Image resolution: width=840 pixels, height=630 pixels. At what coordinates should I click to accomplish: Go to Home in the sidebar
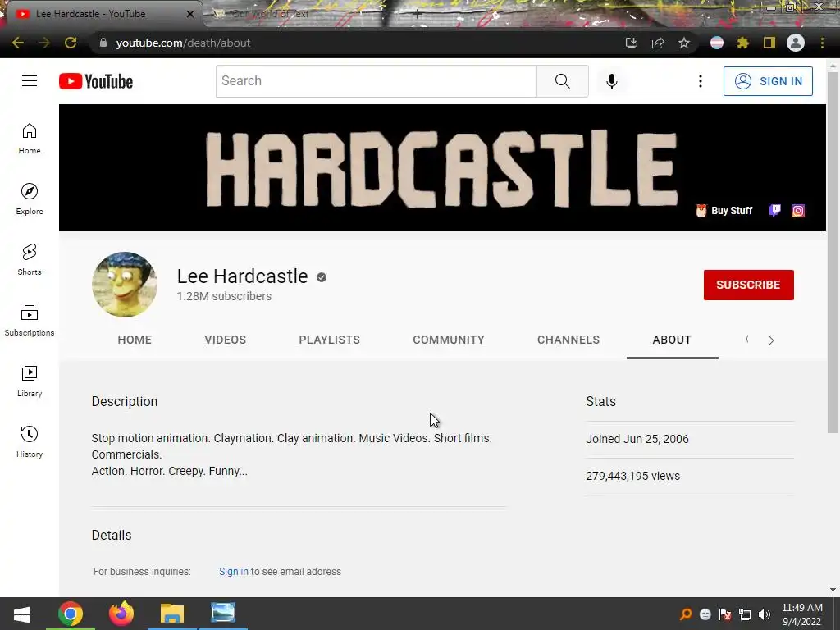tap(30, 139)
